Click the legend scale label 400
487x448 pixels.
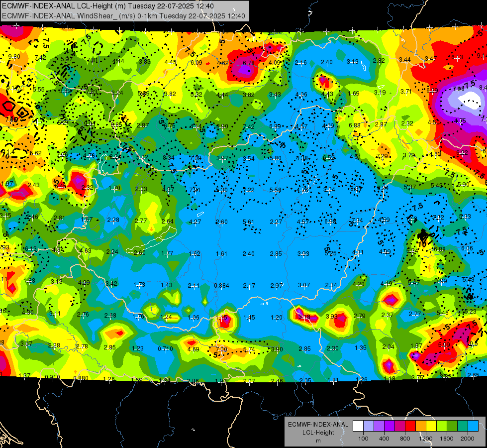[384, 439]
